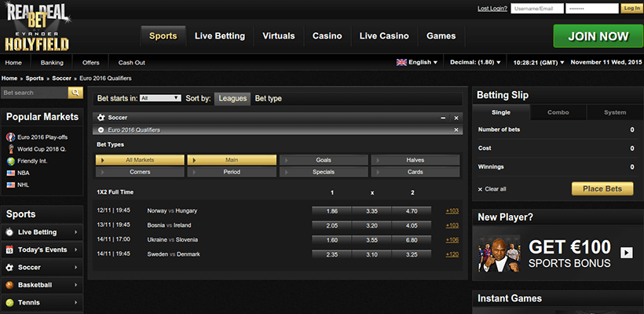Open +120 more markets for Sweden vs Denmark
Viewport: 644px width, 314px height.
452,254
